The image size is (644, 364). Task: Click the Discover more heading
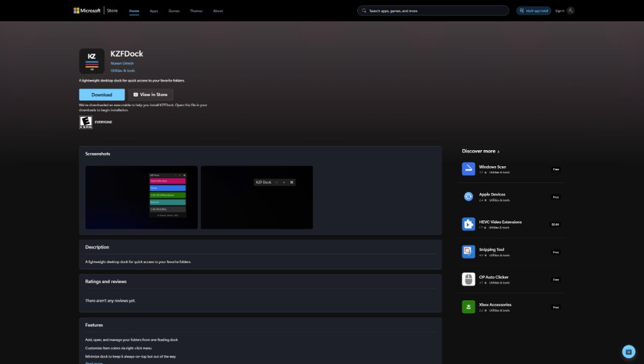click(x=478, y=151)
